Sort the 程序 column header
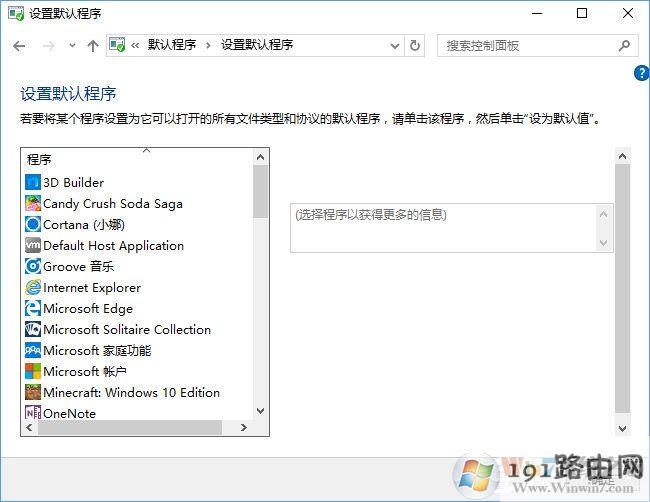Screen dimensions: 650x502 137,159
